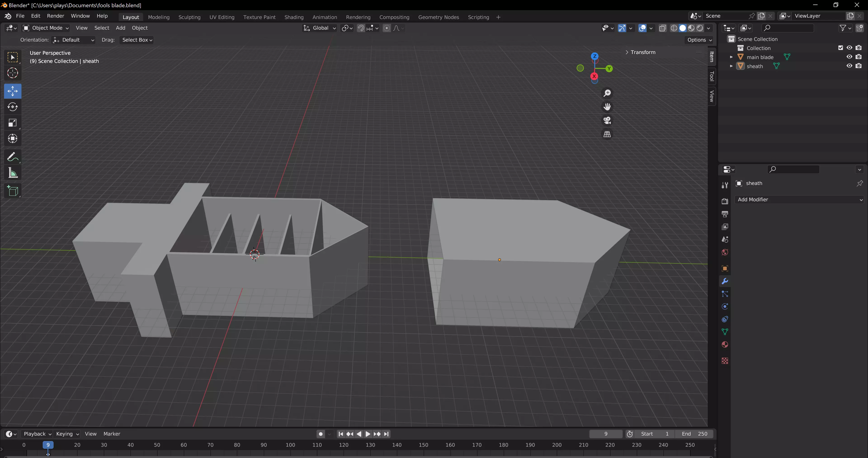Screen dimensions: 868x458
Task: Open the Add Modifier dropdown
Action: point(799,200)
